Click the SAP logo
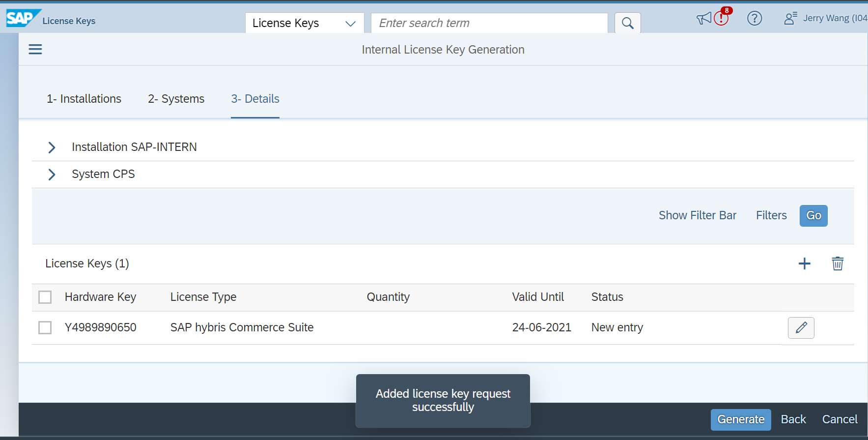Screen dimensions: 868x440 click(x=22, y=19)
